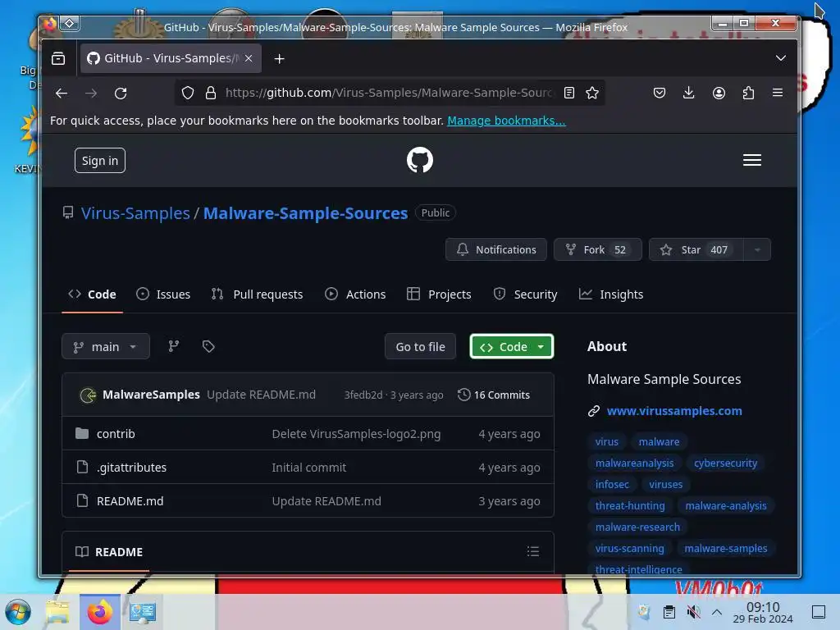This screenshot has width=840, height=630.
Task: Open Firefox View icon beside the tabs
Action: coord(58,58)
